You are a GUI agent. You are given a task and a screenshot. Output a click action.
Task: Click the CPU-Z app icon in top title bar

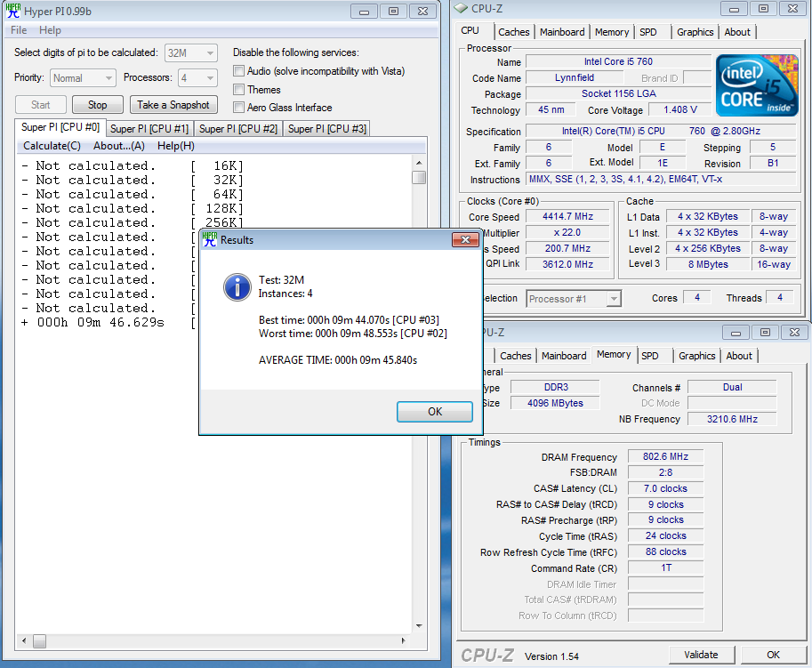[461, 9]
